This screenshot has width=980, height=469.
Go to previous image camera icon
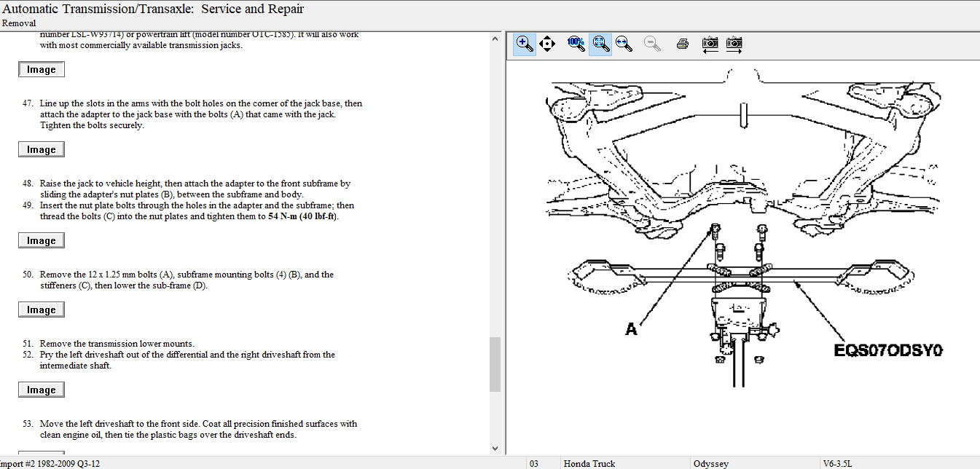coord(710,44)
